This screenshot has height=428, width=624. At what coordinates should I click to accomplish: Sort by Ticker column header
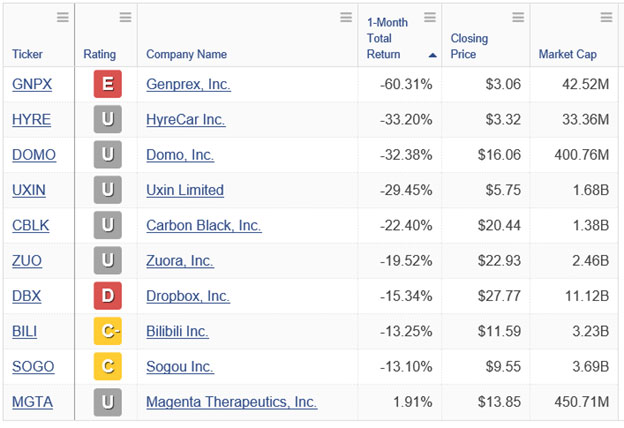coord(27,54)
